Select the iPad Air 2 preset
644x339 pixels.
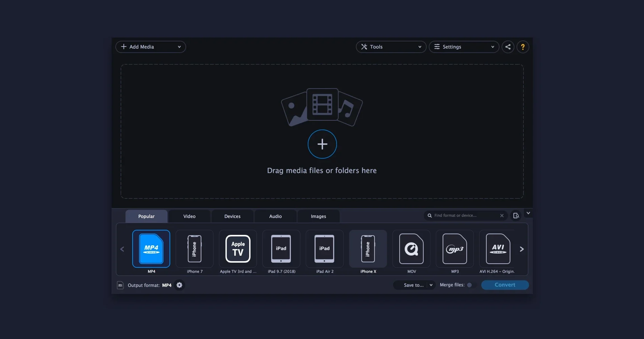[x=324, y=249]
